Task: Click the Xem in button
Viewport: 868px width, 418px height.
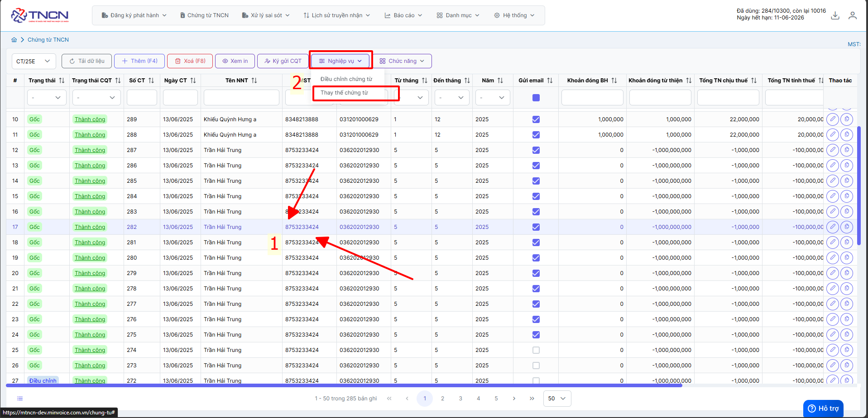Action: (x=235, y=61)
